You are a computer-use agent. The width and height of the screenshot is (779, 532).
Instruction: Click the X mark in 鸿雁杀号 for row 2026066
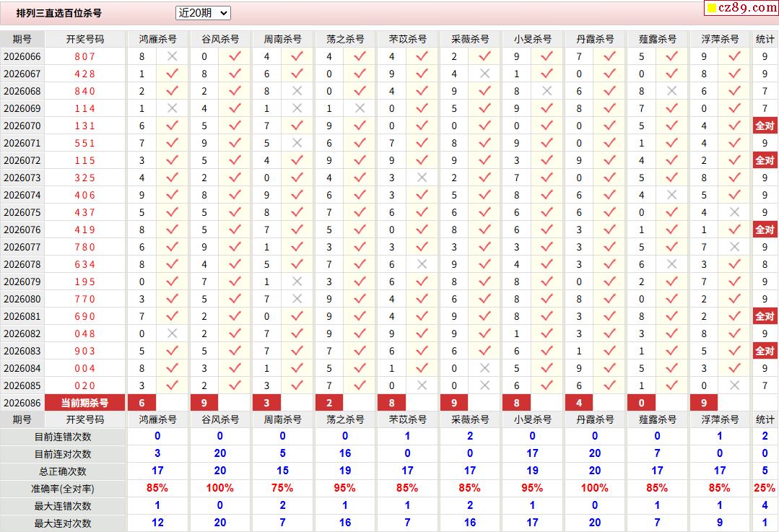tap(173, 56)
